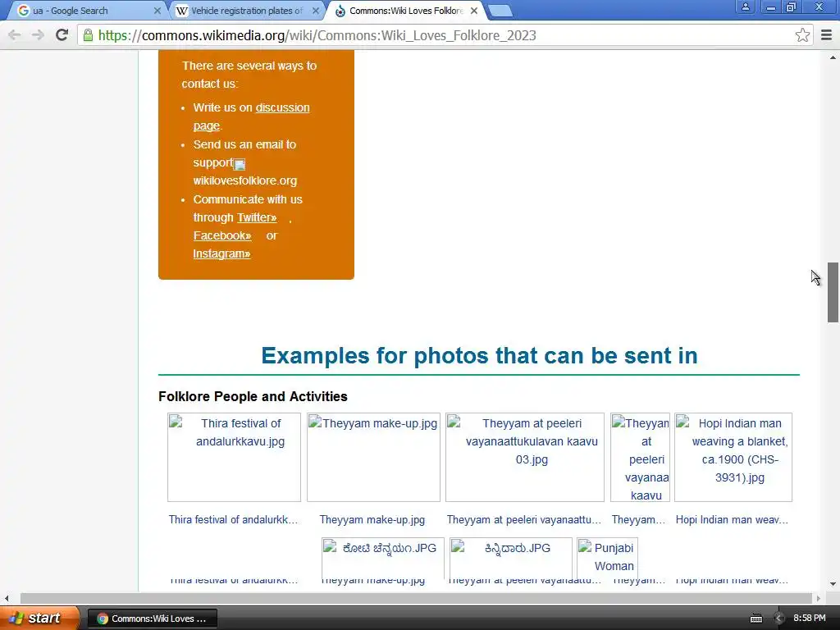Click caption link Theyyam at peeleri vayanaattu...
The height and width of the screenshot is (630, 840).
click(524, 519)
